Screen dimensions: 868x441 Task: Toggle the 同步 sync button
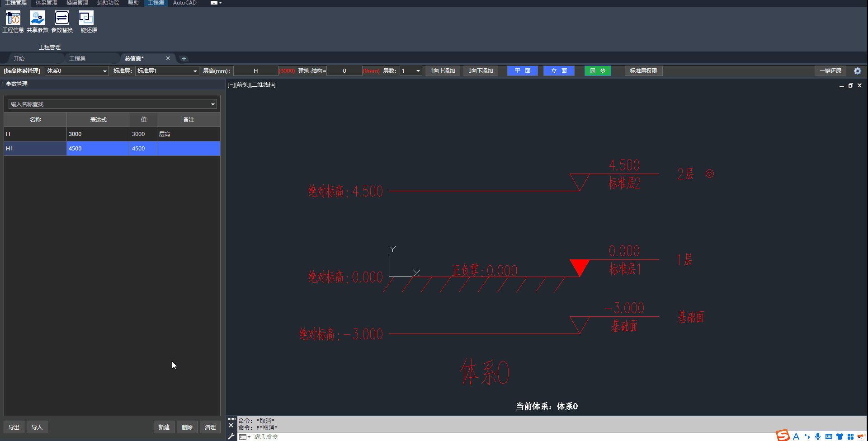[x=597, y=71]
